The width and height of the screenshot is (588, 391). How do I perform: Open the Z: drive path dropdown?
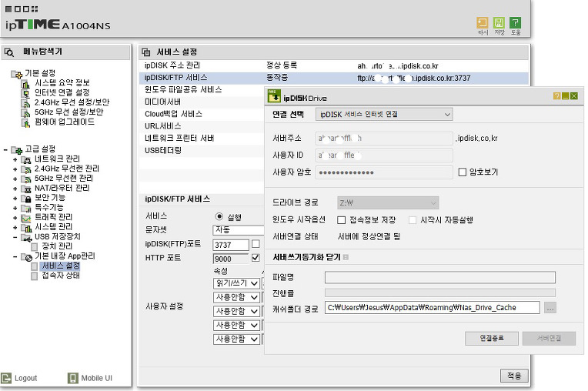(388, 202)
